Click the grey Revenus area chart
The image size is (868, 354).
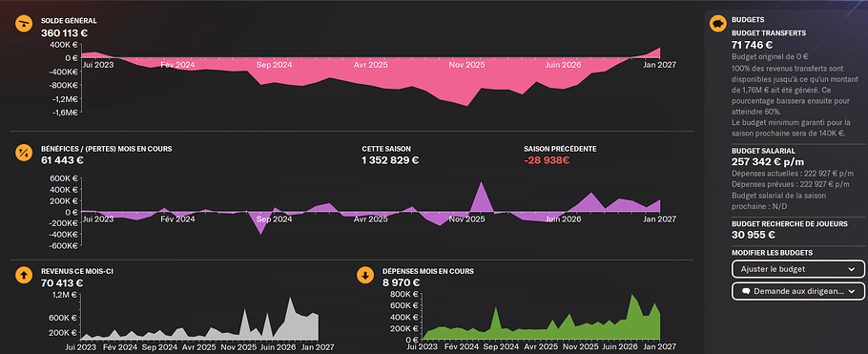199,325
